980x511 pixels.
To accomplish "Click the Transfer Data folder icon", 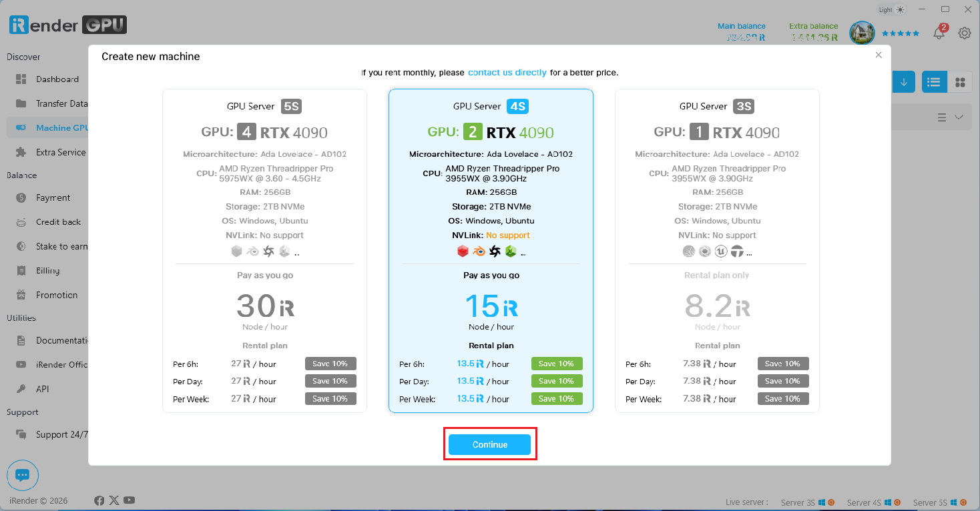I will tap(21, 103).
